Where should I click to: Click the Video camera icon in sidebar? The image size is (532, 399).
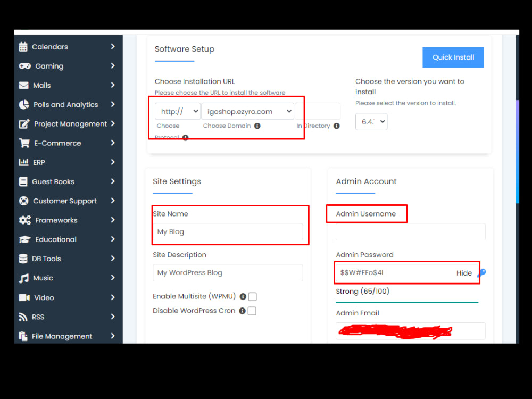(24, 297)
